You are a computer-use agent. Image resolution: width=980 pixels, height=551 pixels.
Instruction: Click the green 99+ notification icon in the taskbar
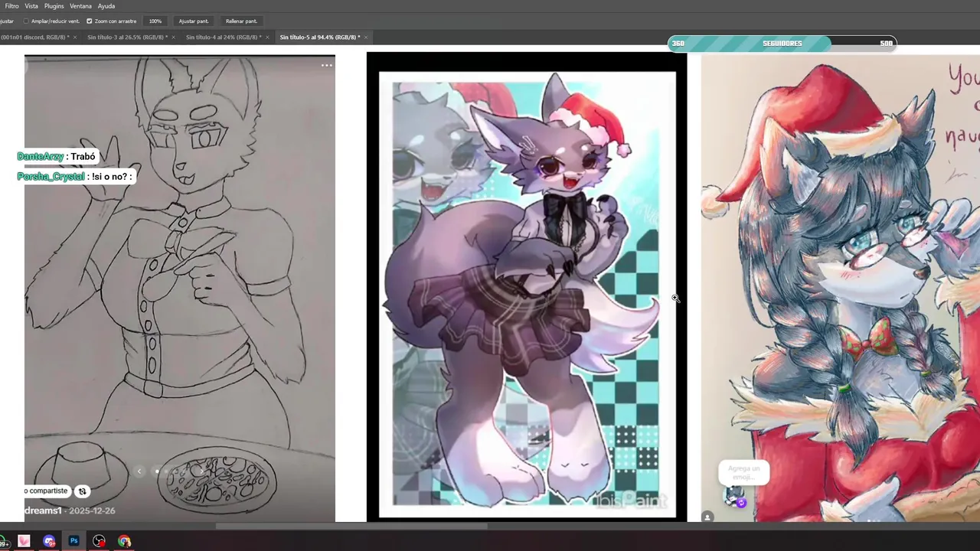[x=4, y=541]
